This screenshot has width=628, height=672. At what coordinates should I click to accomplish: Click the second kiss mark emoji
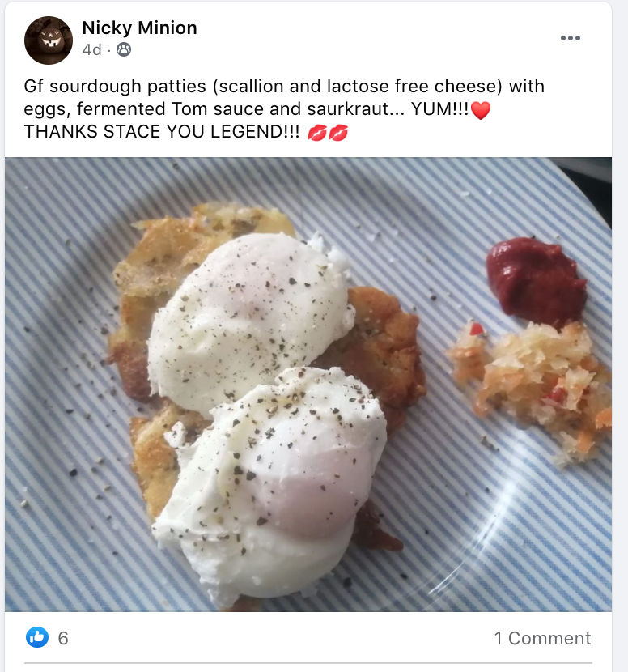click(337, 133)
